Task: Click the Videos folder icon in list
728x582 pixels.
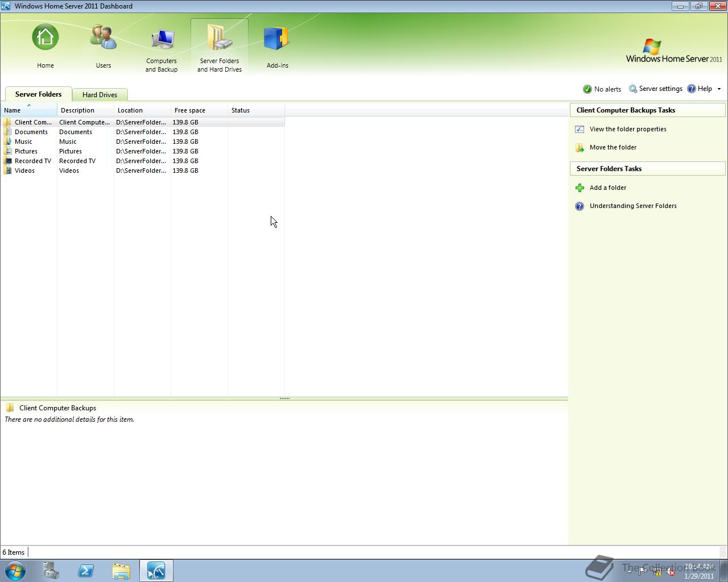Action: [7, 171]
